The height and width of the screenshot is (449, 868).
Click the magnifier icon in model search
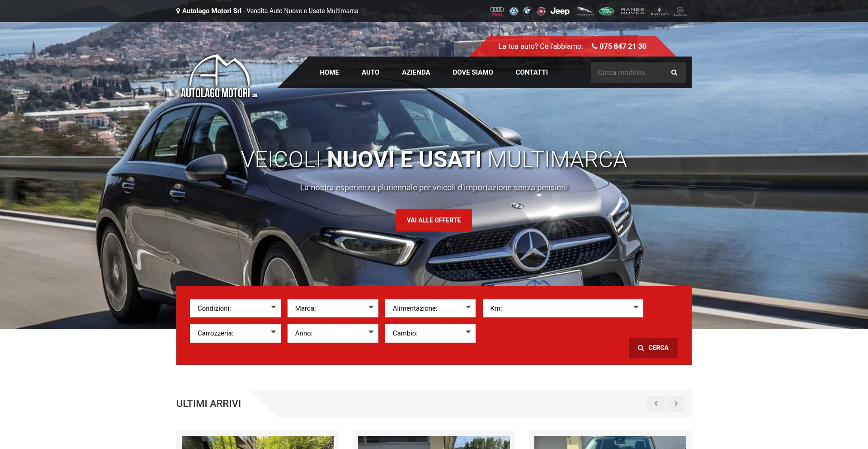pos(674,72)
